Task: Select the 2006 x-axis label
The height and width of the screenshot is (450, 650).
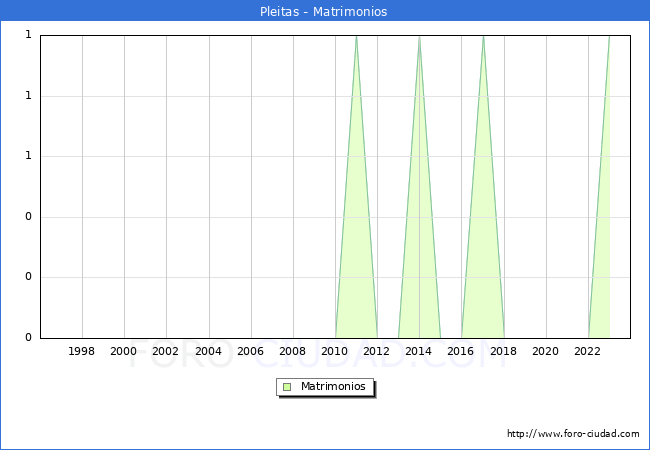Action: pyautogui.click(x=251, y=351)
